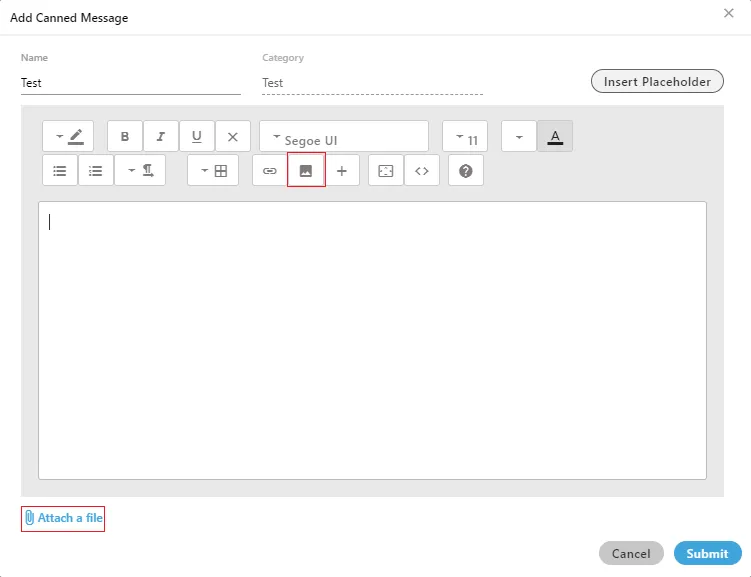Open the Segoe UI font family dropdown
751x577 pixels.
[344, 136]
